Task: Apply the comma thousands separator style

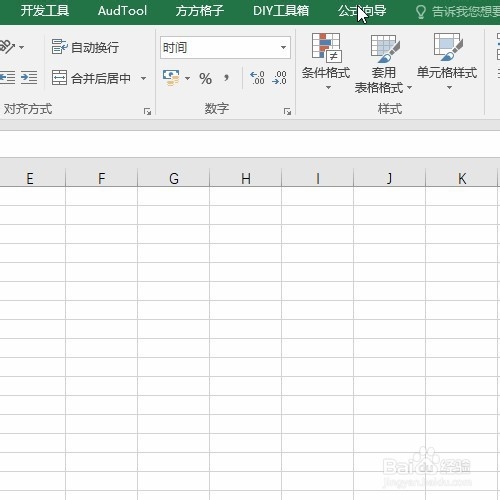Action: (x=227, y=78)
